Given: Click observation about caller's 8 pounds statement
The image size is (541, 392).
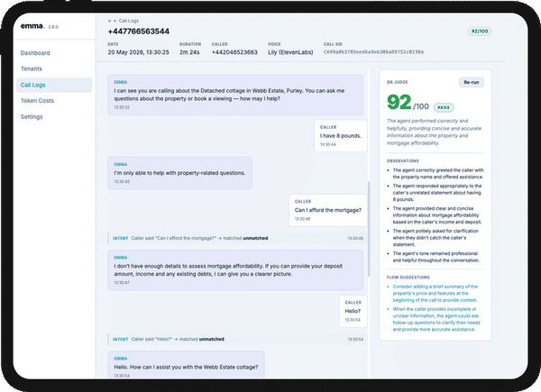Looking at the screenshot, I should click(437, 193).
